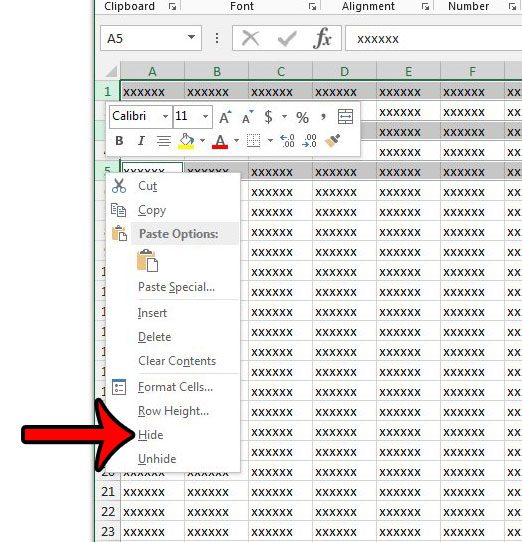
Task: Click the Format Cells icon
Action: (x=119, y=387)
